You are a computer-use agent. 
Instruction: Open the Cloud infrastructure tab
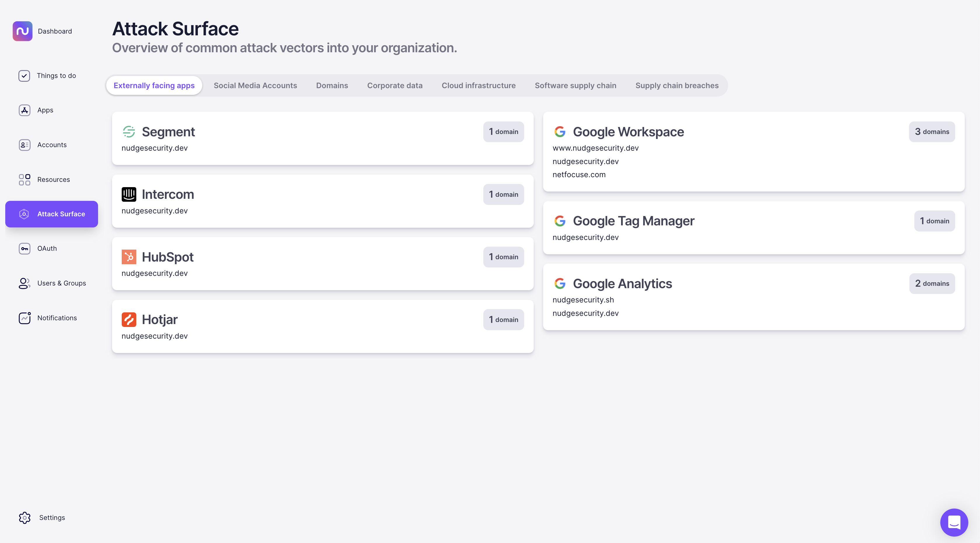click(478, 86)
